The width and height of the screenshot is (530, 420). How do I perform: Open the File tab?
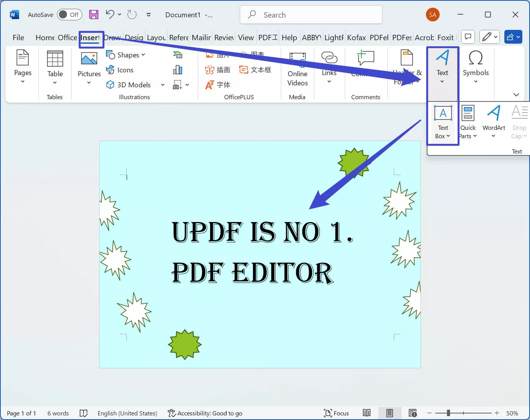(x=18, y=38)
